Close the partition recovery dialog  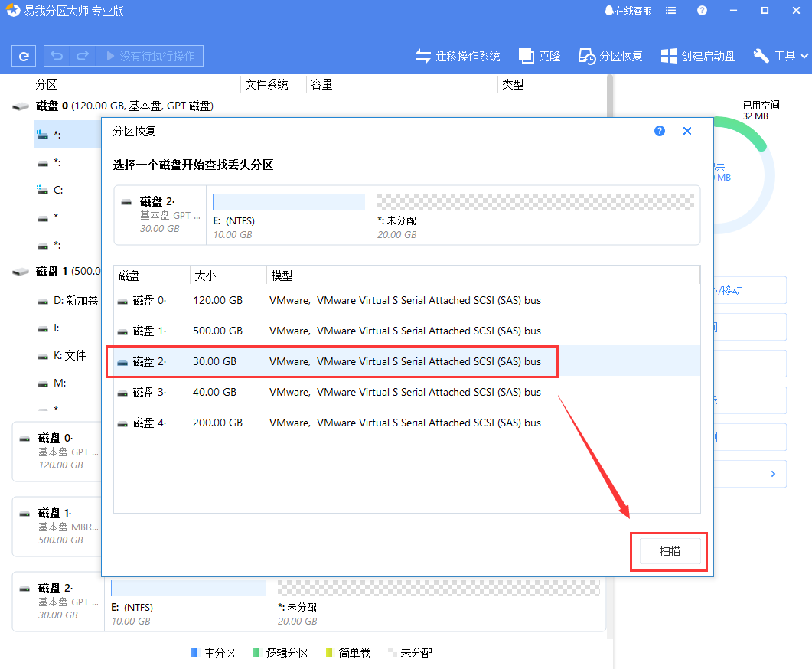pos(686,131)
